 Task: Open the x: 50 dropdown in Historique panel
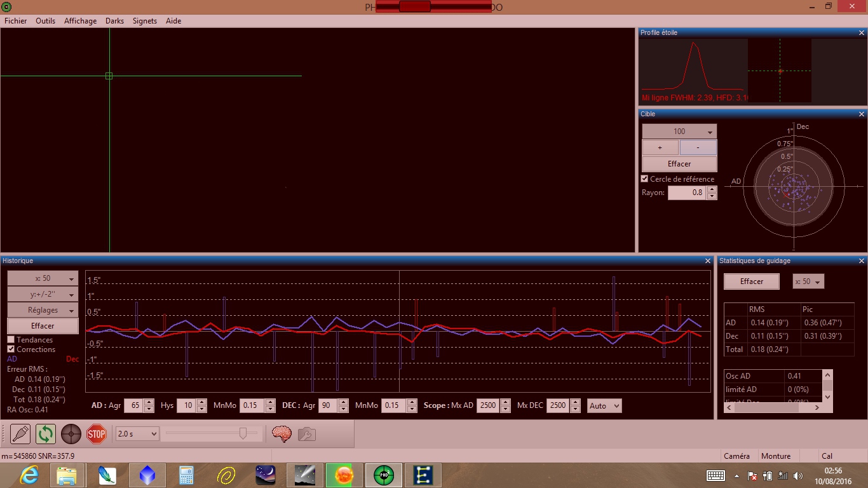(x=43, y=278)
